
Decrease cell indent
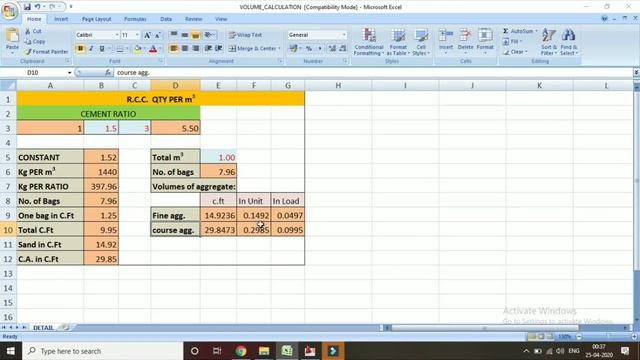208,49
